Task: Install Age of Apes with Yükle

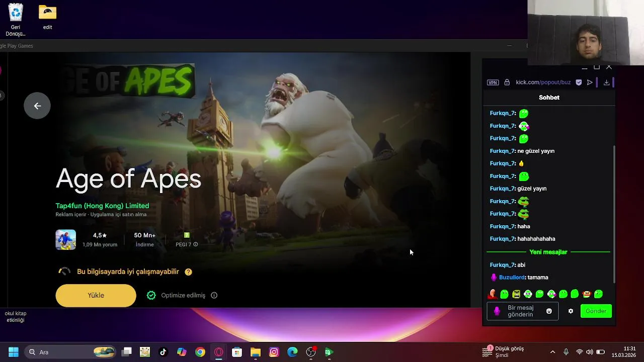Action: pos(96,296)
